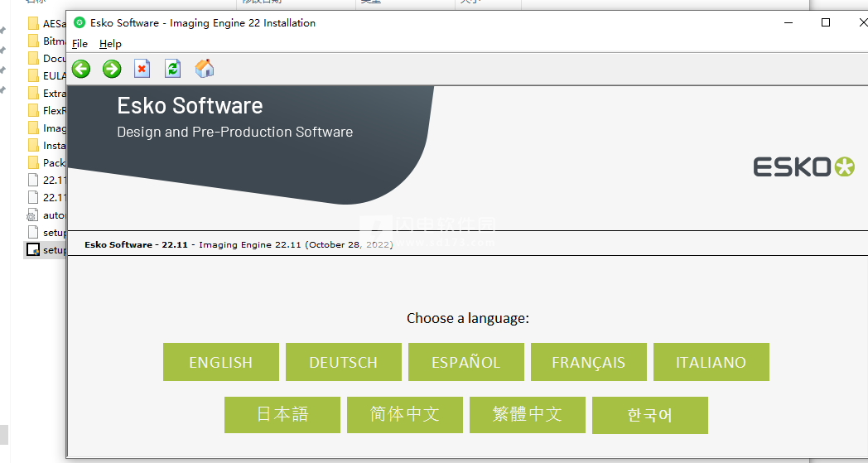
Task: Choose 한국어 as the language
Action: tap(650, 415)
